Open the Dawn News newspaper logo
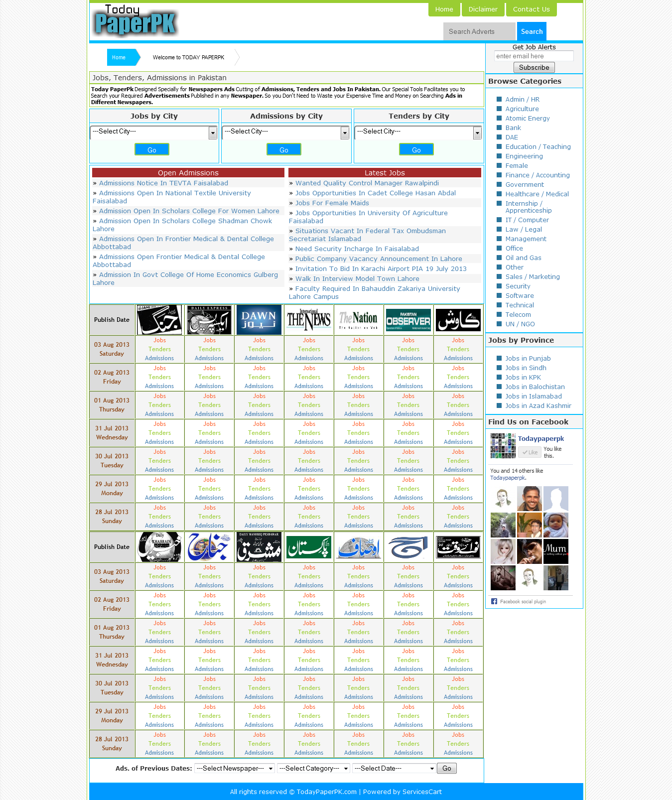Screen dimensions: 672x800 pos(259,320)
